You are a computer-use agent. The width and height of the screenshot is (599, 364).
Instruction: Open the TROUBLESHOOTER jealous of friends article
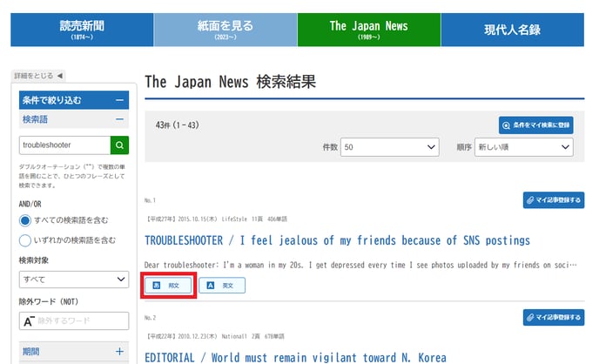[337, 240]
